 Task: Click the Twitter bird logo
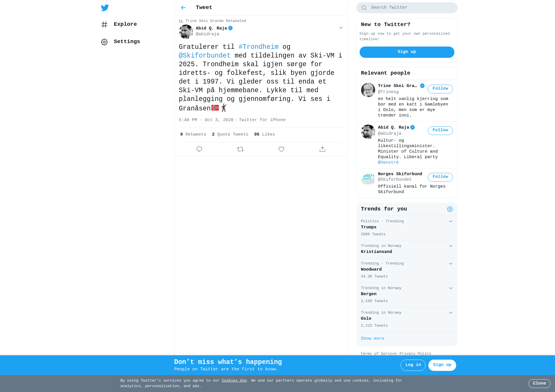click(105, 8)
